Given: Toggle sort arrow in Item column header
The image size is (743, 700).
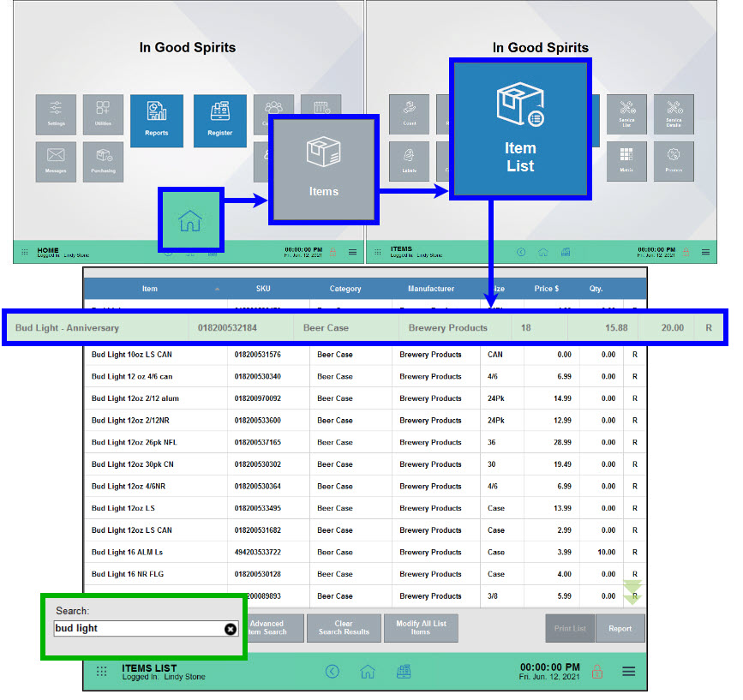Looking at the screenshot, I should (217, 289).
